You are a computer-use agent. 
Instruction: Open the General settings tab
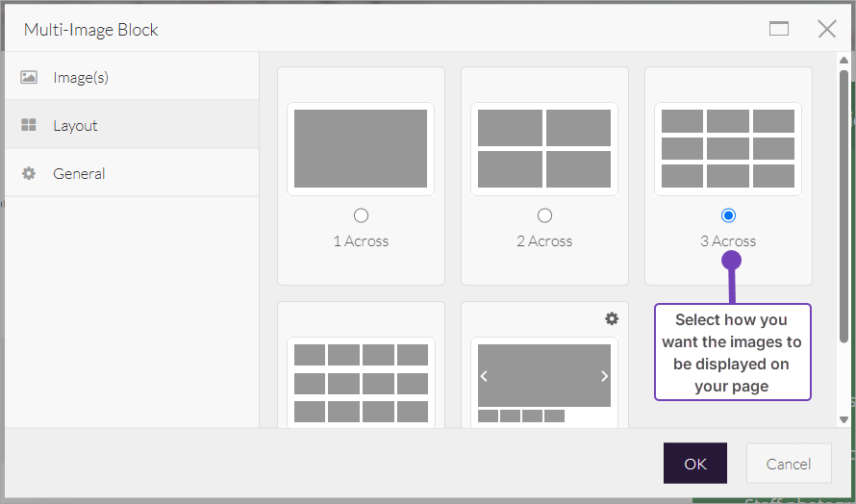click(x=79, y=174)
